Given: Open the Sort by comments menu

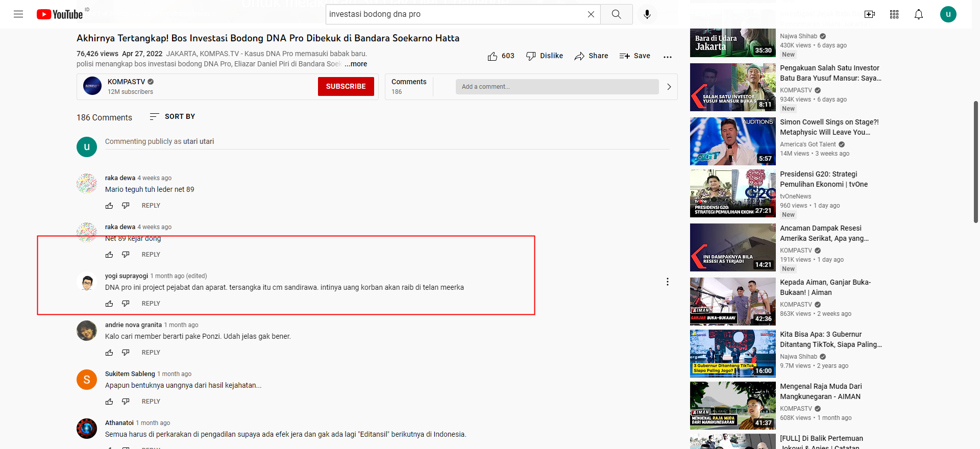Looking at the screenshot, I should [x=172, y=117].
